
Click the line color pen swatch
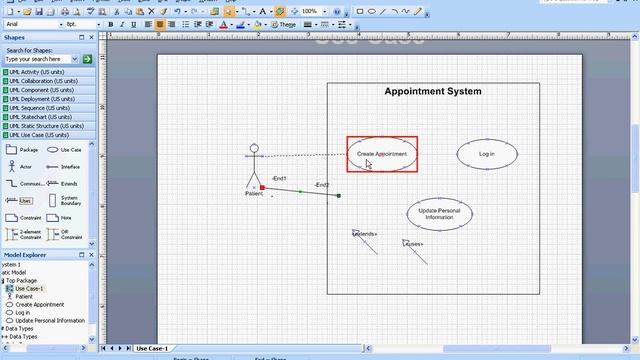(x=240, y=25)
